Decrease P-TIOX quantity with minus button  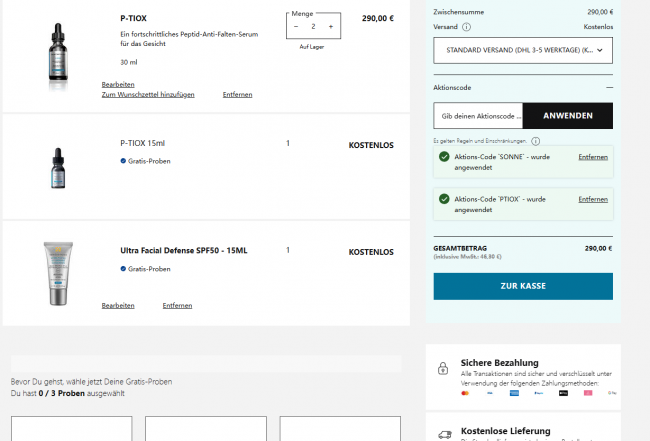pyautogui.click(x=296, y=27)
